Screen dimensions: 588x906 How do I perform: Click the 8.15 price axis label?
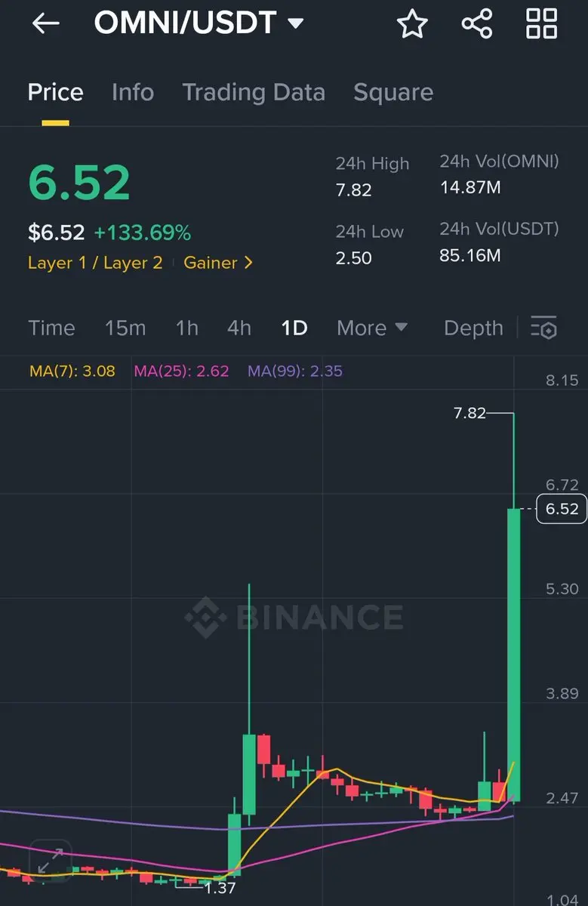(x=562, y=380)
